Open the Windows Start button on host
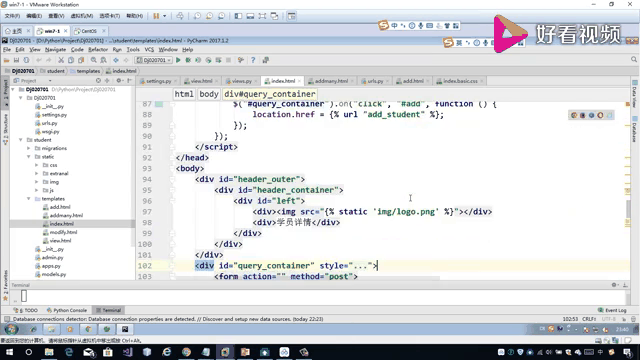Screen dimensions: 640x360 [x=9, y=352]
